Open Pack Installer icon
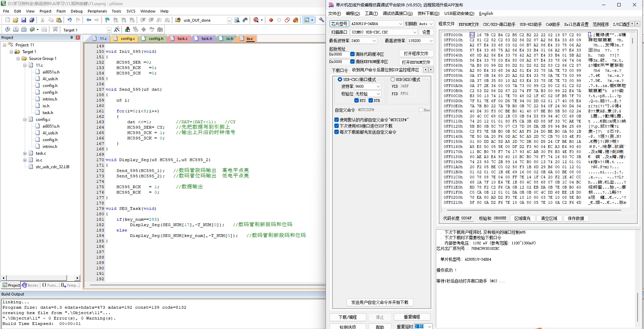The image size is (644, 329). pos(160,30)
